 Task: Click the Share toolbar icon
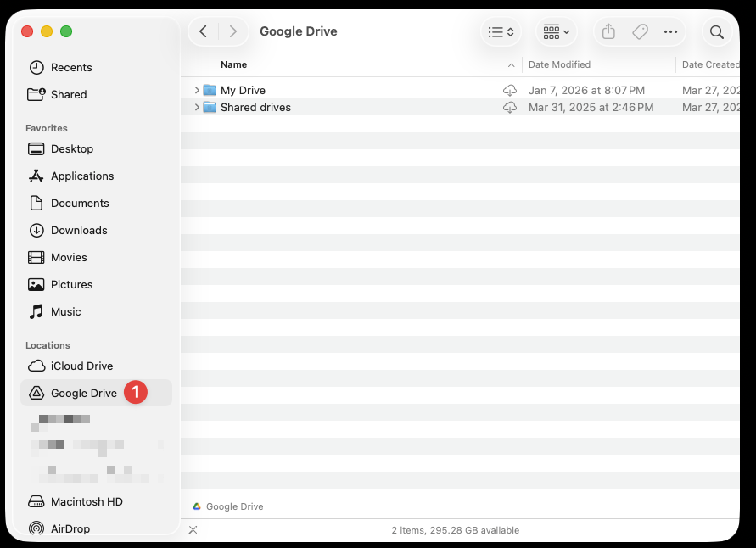[x=608, y=32]
